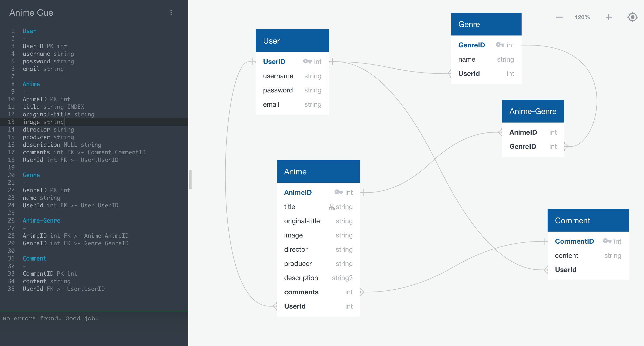Zoom in with the plus icon
The height and width of the screenshot is (346, 644).
[609, 17]
